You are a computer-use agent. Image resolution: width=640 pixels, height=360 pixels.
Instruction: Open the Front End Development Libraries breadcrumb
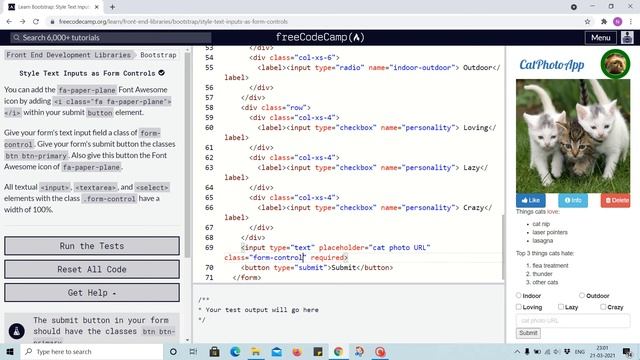coord(69,55)
